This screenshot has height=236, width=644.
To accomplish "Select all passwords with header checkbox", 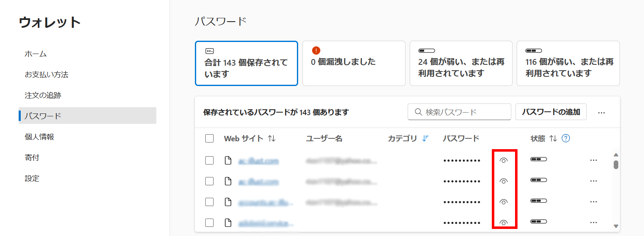I will (x=209, y=139).
